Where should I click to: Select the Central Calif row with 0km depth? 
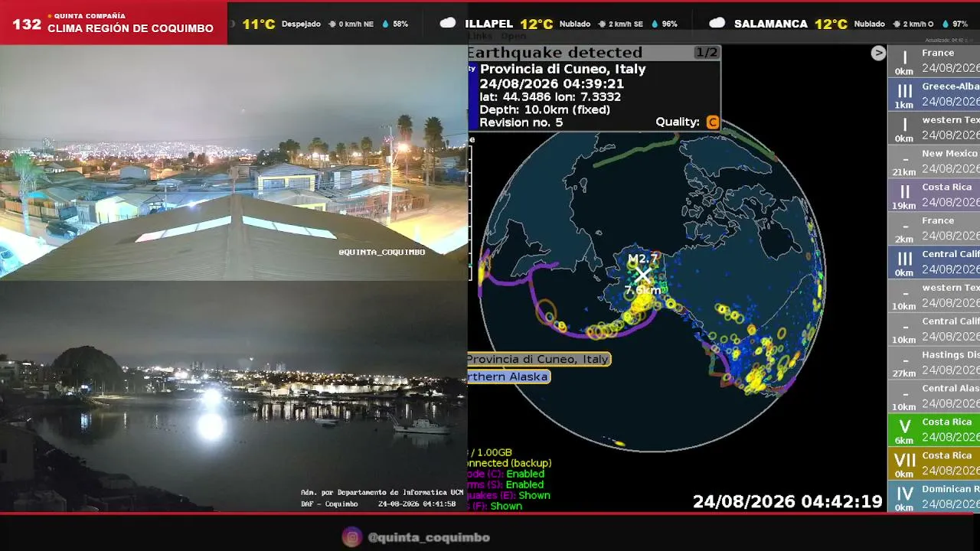pos(934,263)
